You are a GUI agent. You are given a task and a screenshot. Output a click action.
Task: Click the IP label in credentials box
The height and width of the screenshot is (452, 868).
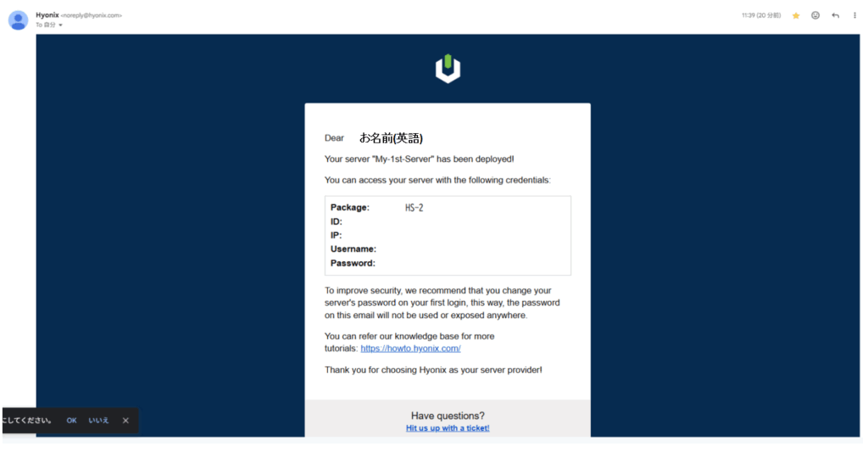click(337, 235)
